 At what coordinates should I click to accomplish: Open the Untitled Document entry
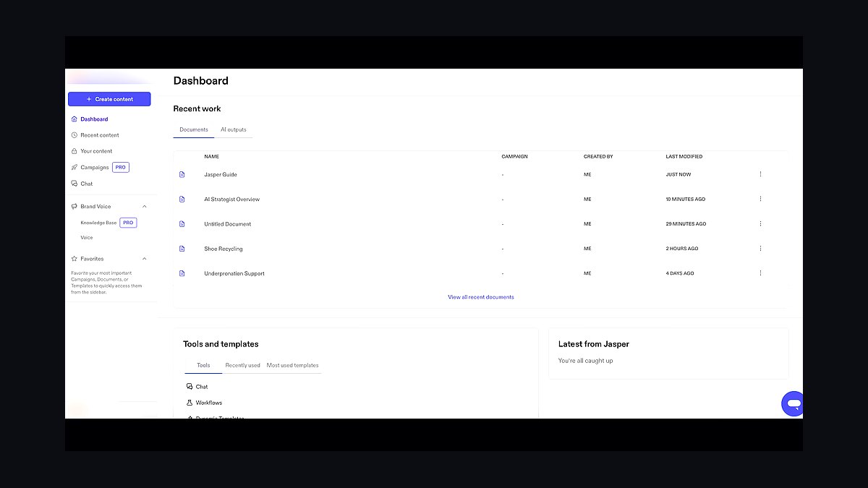coord(228,224)
